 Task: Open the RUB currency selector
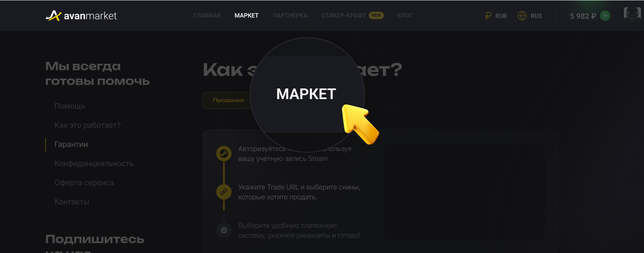(496, 16)
